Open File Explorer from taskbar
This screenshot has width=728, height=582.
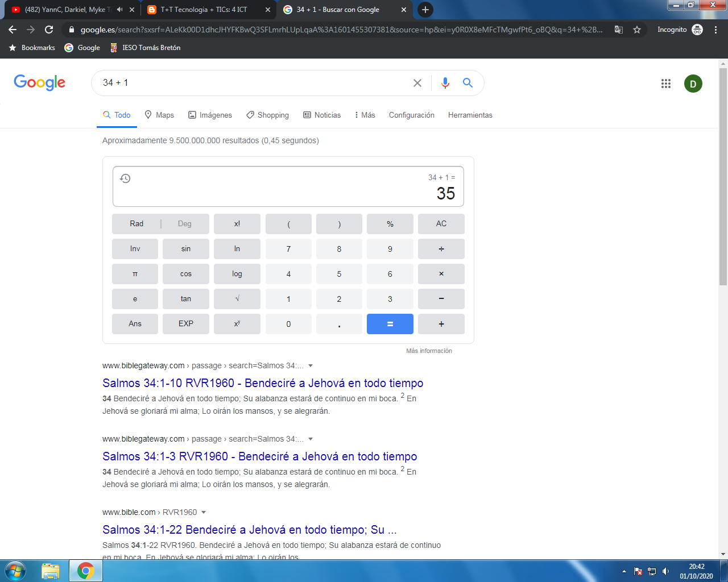click(51, 571)
